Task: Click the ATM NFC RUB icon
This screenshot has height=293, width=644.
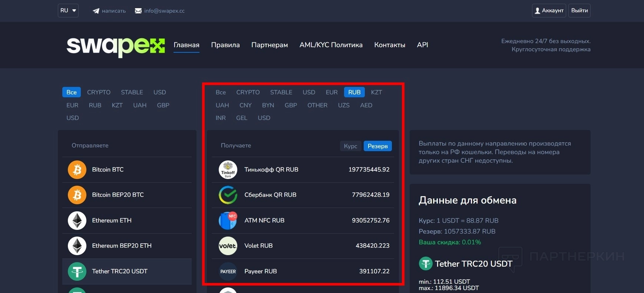Action: click(x=228, y=221)
